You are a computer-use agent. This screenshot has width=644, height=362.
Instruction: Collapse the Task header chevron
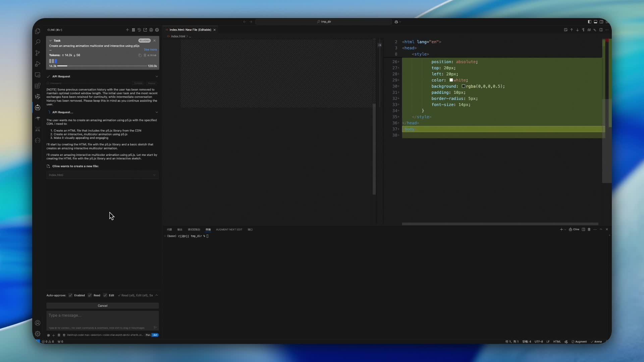(x=51, y=41)
